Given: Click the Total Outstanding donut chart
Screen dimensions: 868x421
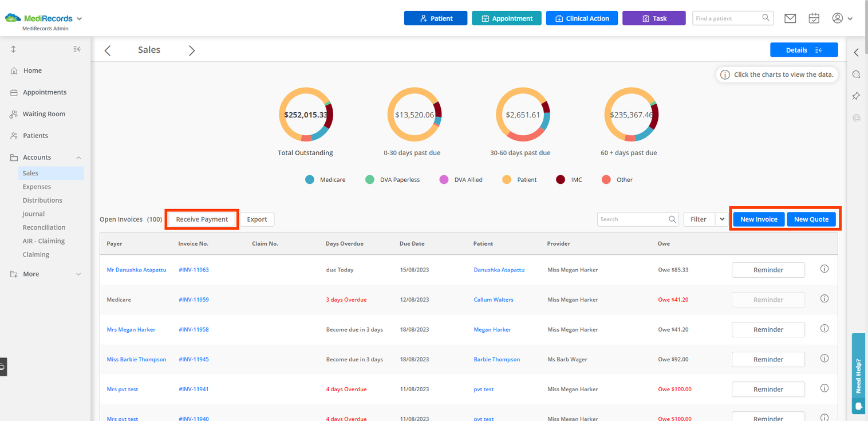Looking at the screenshot, I should 305,115.
